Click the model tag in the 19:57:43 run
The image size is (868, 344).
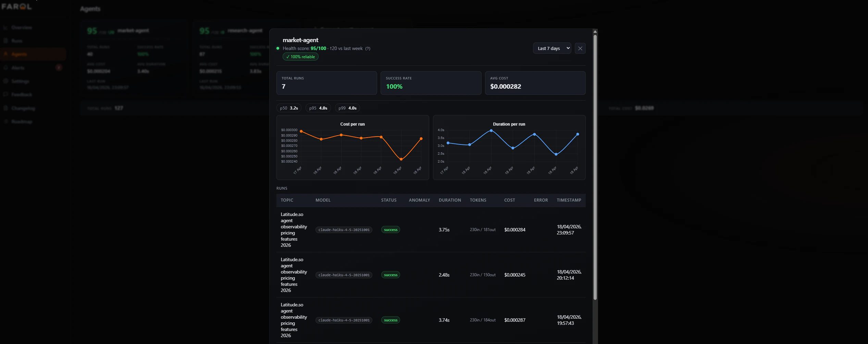click(344, 320)
